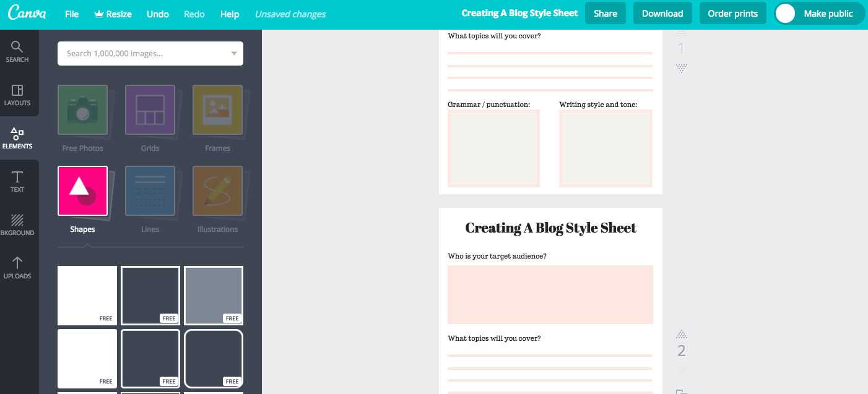Edit the design title in the top bar
This screenshot has width=868, height=394.
click(x=520, y=13)
